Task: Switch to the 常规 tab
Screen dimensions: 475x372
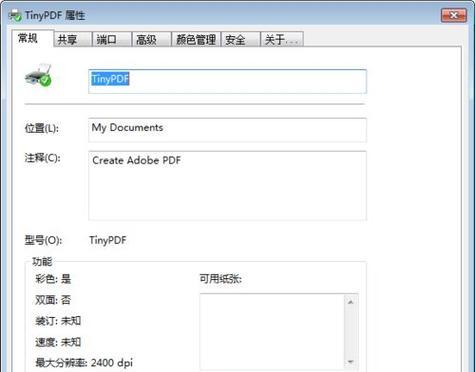Action: tap(32, 38)
